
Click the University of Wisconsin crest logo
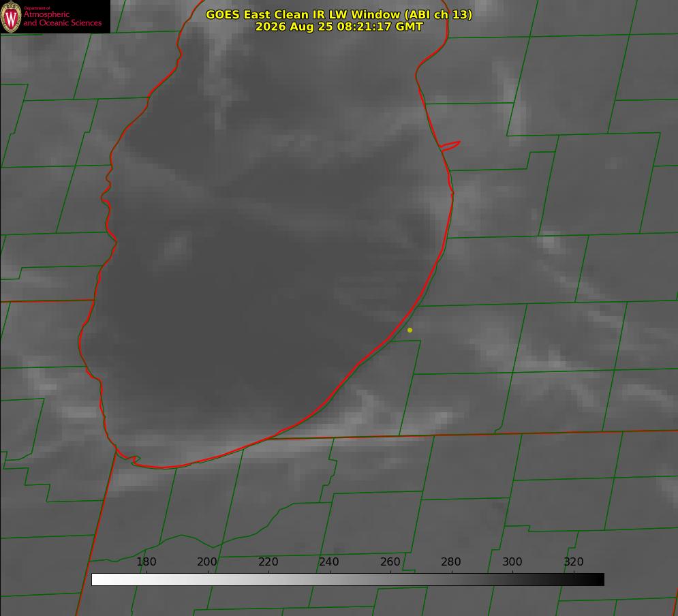pyautogui.click(x=11, y=16)
